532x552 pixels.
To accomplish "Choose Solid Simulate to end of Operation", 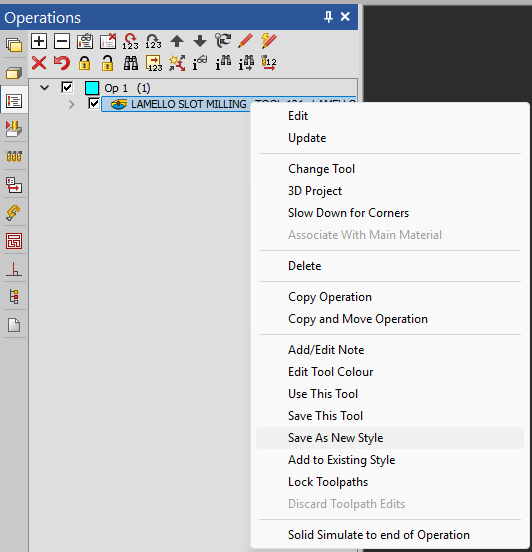I will click(390, 535).
